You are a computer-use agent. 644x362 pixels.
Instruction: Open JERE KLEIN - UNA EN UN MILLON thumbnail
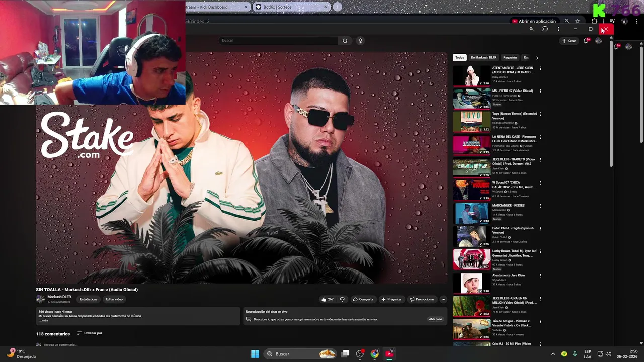point(471,306)
